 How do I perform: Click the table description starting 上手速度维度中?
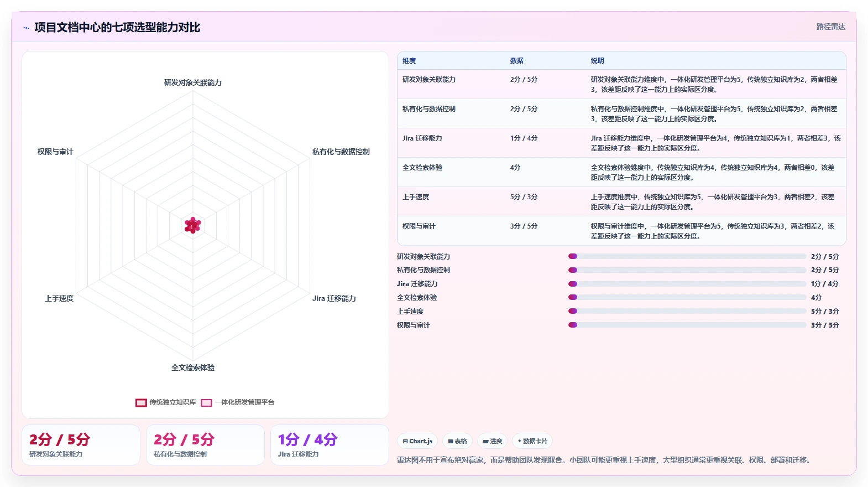(x=713, y=202)
